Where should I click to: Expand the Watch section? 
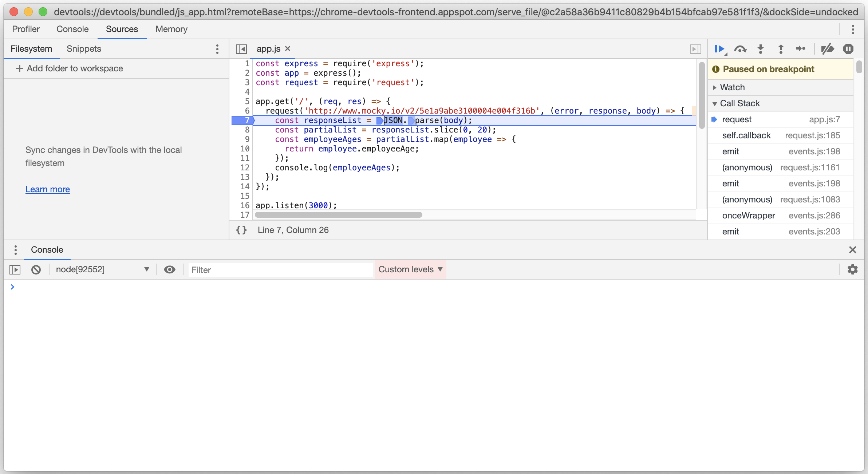(715, 87)
